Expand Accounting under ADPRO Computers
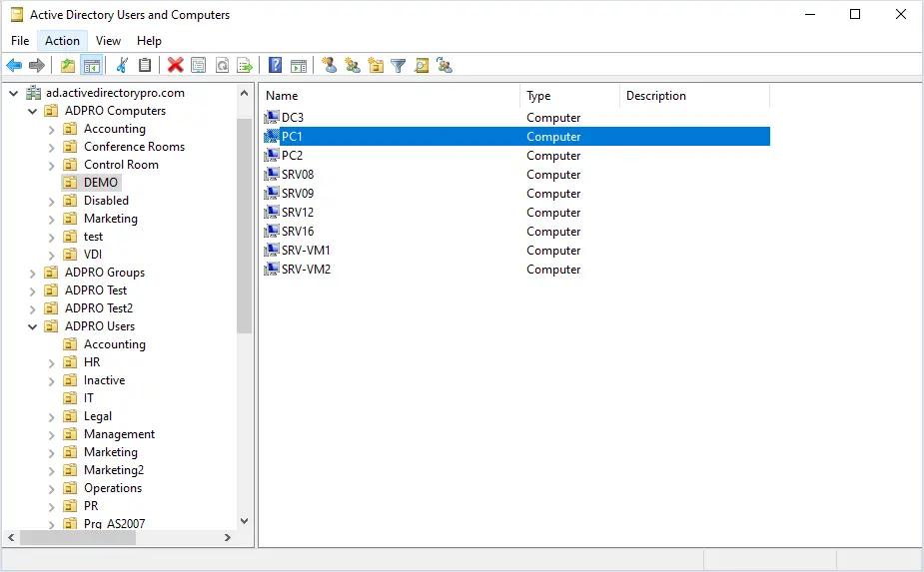Screen dimensions: 924x572 tap(51, 129)
